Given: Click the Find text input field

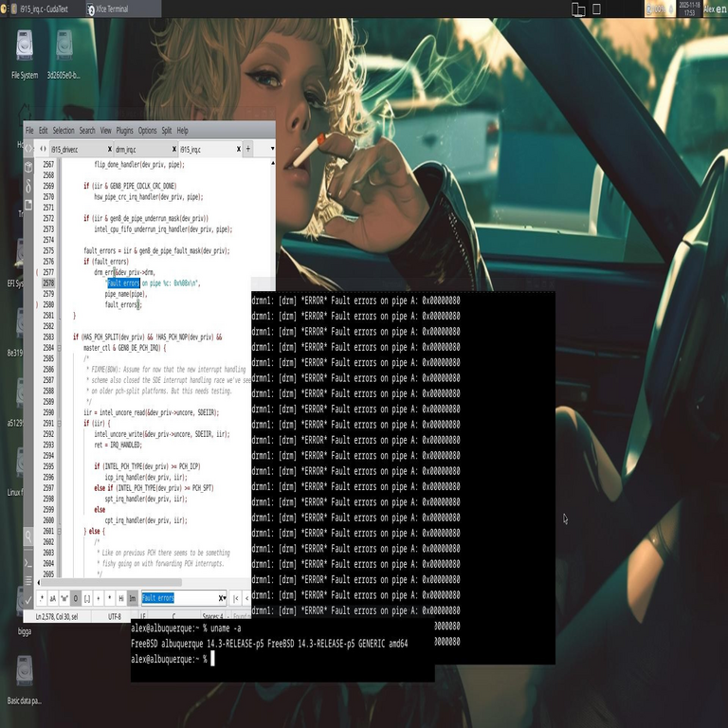Looking at the screenshot, I should coord(180,598).
